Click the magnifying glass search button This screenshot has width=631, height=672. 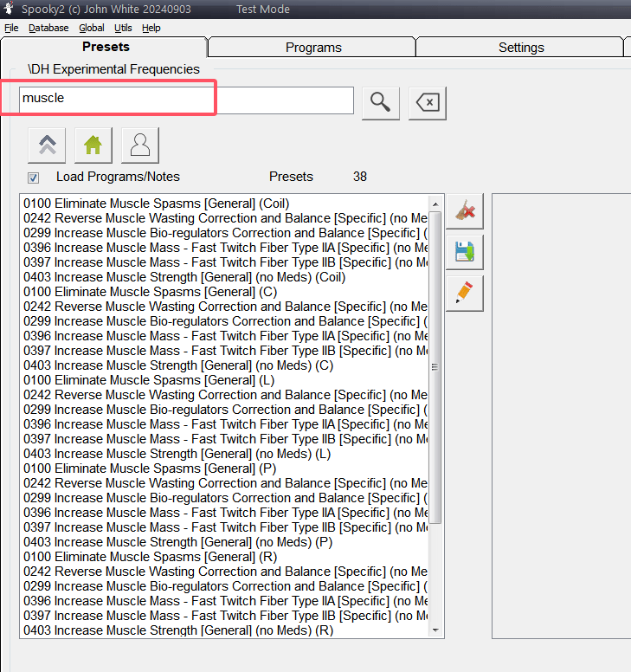380,103
